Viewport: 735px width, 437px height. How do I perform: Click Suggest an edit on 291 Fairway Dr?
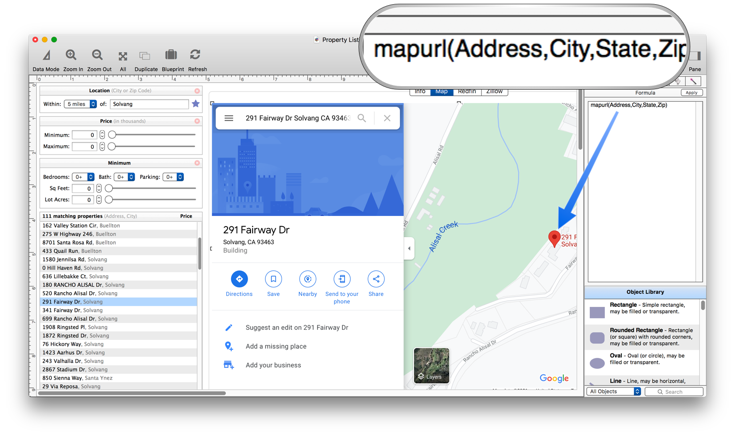point(297,328)
